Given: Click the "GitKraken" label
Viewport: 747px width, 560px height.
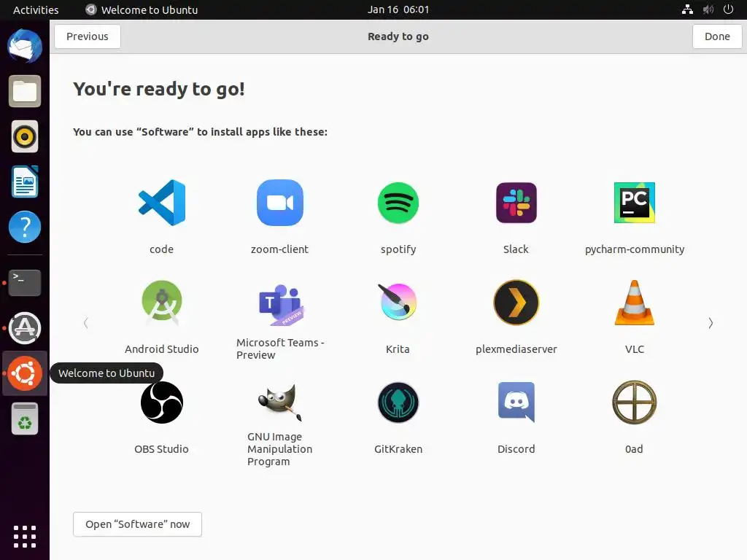Looking at the screenshot, I should pos(398,449).
